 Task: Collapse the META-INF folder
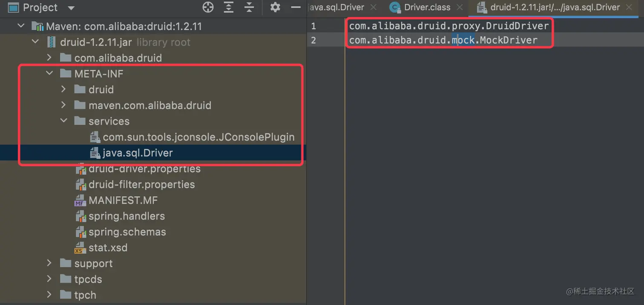49,73
